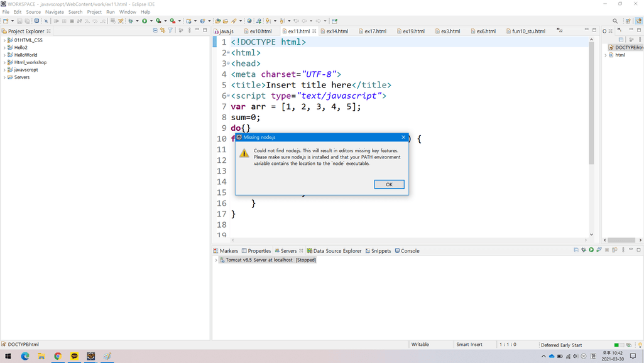Click the Open Perspective icon
Screen dimensions: 644x363
628,21
